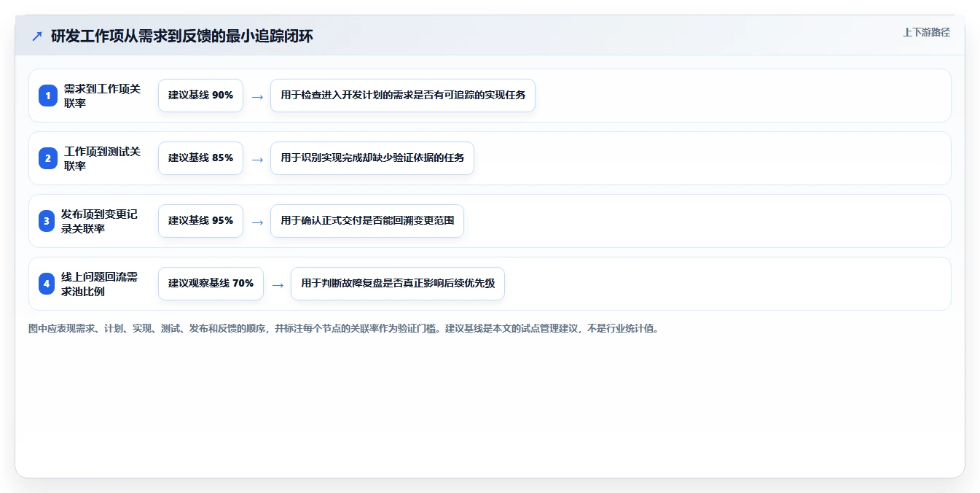Click the box 用于识别实现完成却缺少验证依据的任务
The width and height of the screenshot is (980, 493).
click(372, 158)
